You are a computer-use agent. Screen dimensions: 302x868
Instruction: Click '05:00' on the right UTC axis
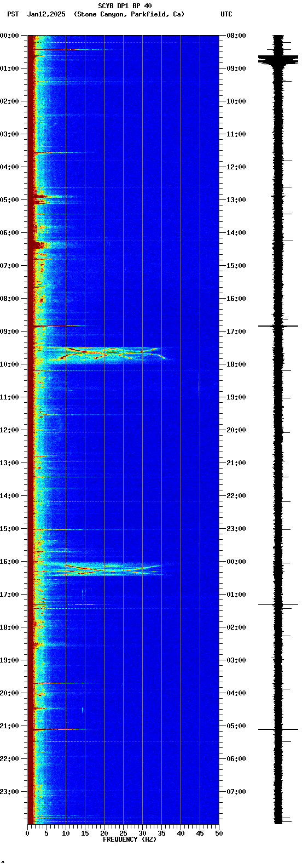[236, 726]
